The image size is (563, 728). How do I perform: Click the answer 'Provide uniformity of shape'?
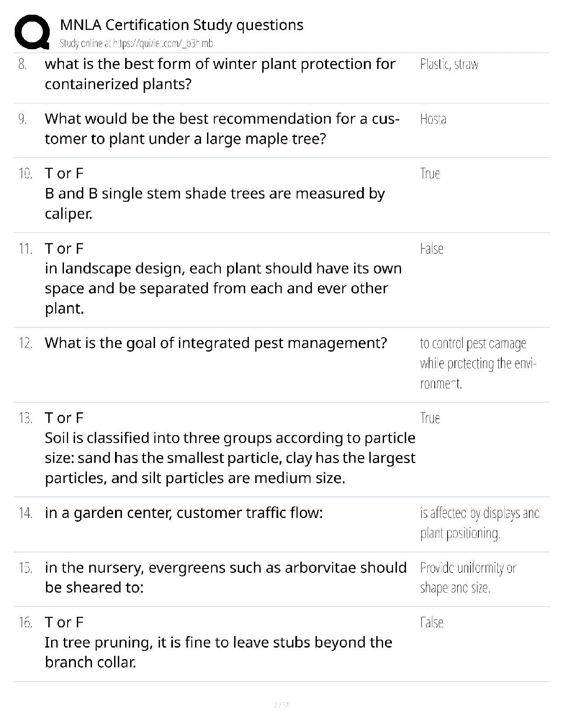click(x=468, y=578)
